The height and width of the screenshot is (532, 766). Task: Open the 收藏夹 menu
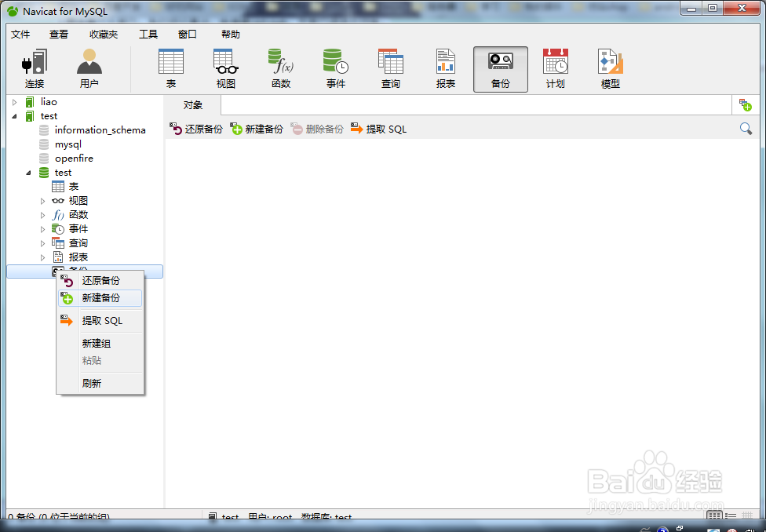tap(104, 35)
